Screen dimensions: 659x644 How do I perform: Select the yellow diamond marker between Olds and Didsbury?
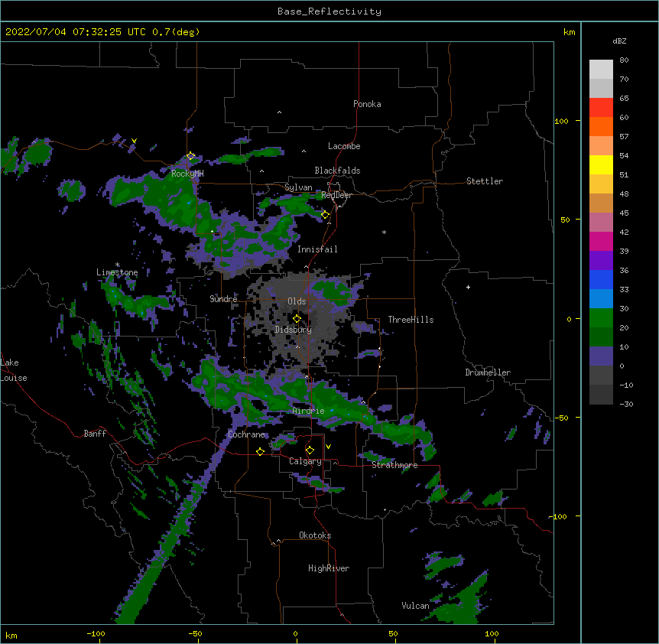point(297,318)
